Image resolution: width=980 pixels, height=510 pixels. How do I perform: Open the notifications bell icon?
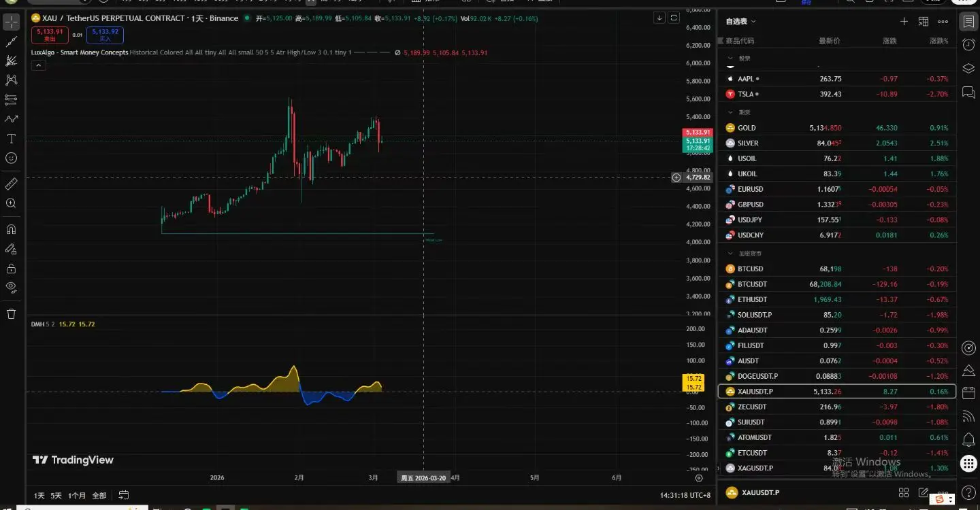[968, 439]
